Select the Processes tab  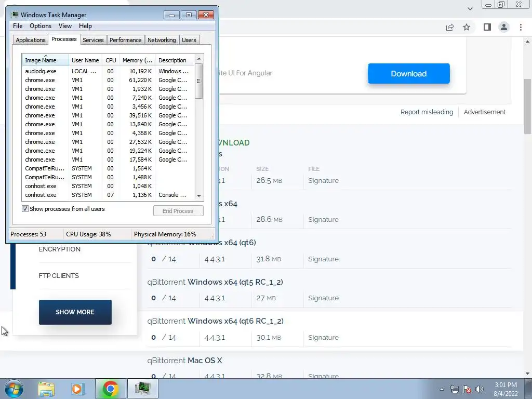(64, 39)
